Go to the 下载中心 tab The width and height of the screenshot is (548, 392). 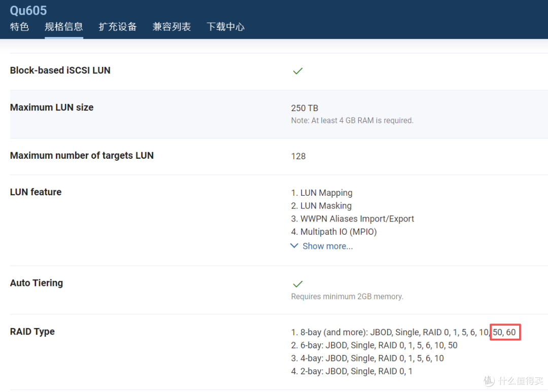coord(225,26)
